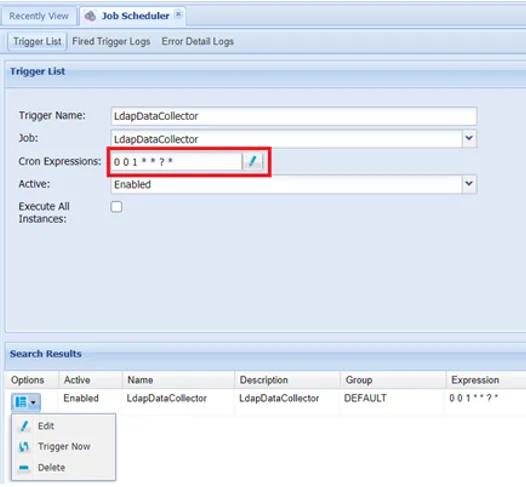526x487 pixels.
Task: Sort by the Group column header
Action: click(x=393, y=380)
